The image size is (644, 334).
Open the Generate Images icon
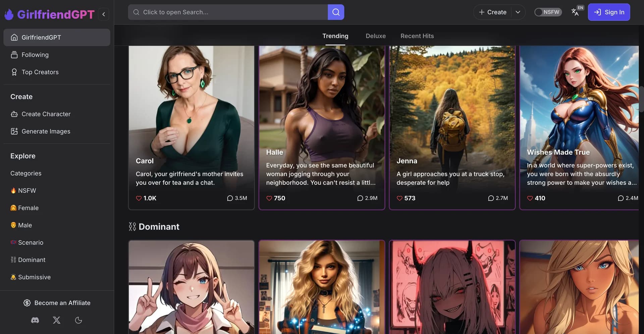click(x=14, y=131)
